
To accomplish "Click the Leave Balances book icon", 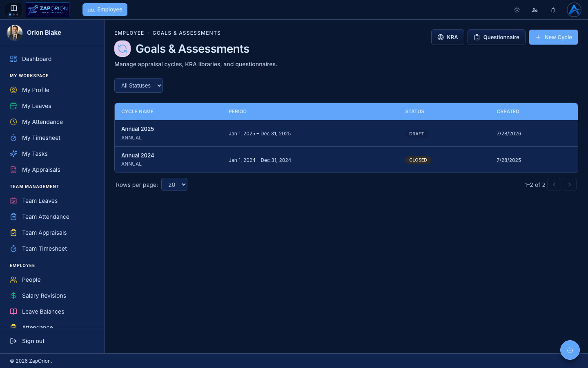I will tap(13, 312).
